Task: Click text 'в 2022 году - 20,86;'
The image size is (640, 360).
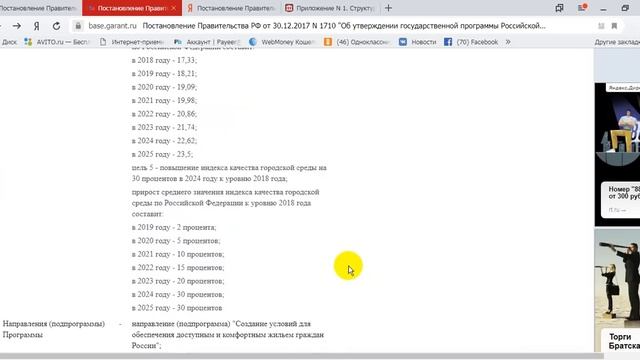Action: click(x=164, y=114)
